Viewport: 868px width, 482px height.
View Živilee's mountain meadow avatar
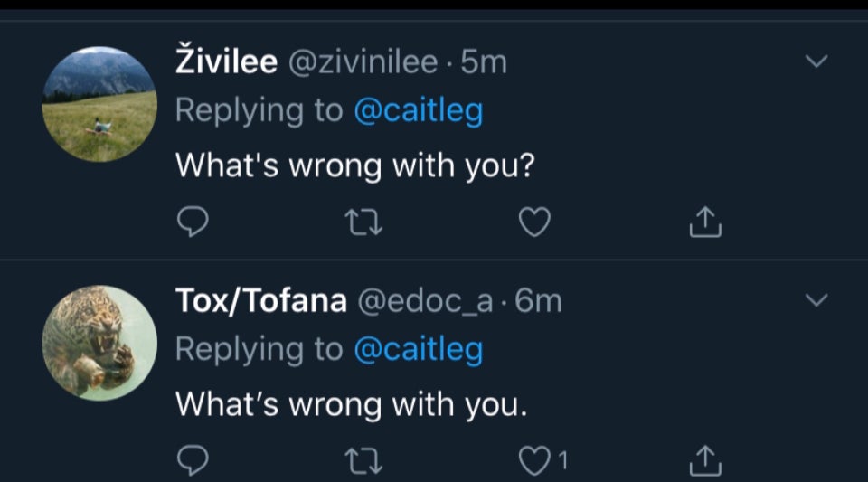(99, 104)
